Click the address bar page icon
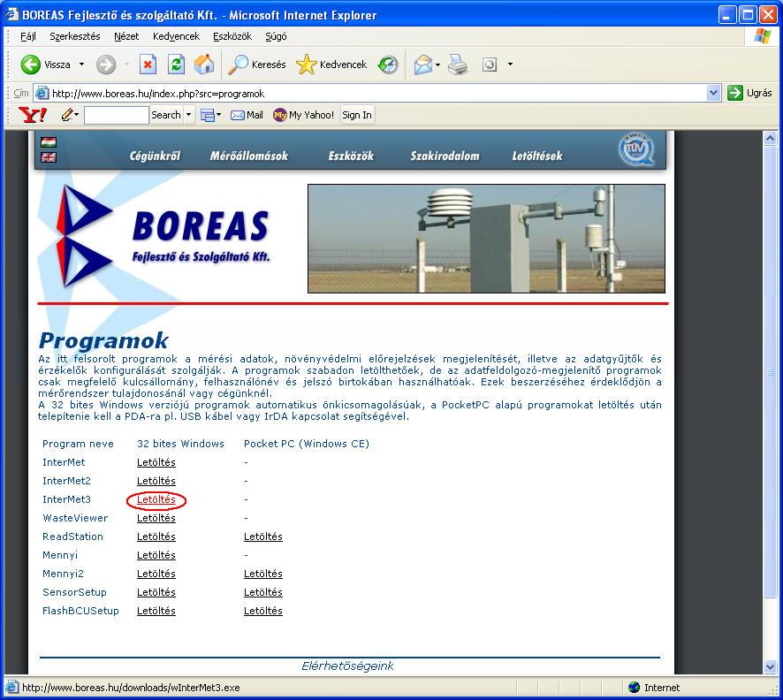The height and width of the screenshot is (700, 783). point(42,94)
